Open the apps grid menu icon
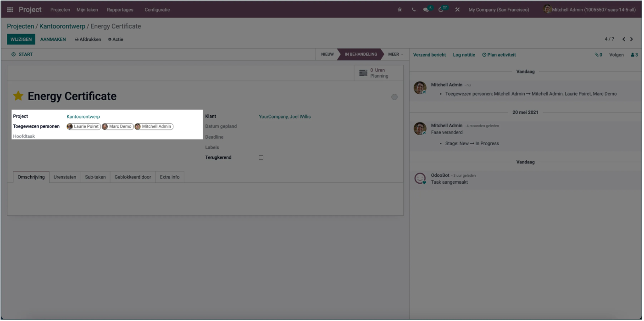Image resolution: width=644 pixels, height=321 pixels. (11, 10)
